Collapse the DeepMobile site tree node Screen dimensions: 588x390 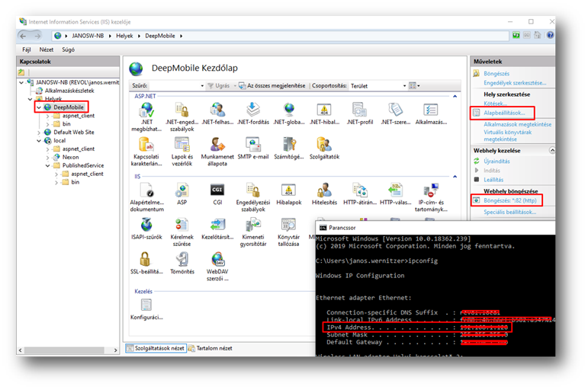(38, 107)
